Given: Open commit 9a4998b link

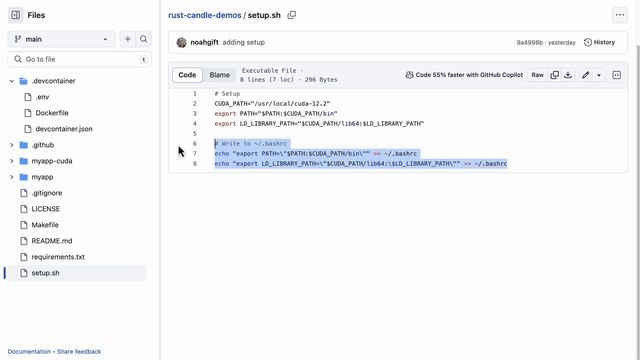Looking at the screenshot, I should click(529, 42).
